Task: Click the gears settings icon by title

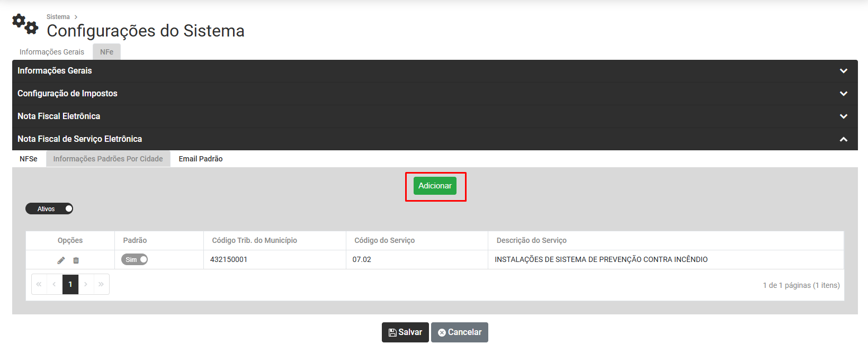Action: (x=25, y=24)
